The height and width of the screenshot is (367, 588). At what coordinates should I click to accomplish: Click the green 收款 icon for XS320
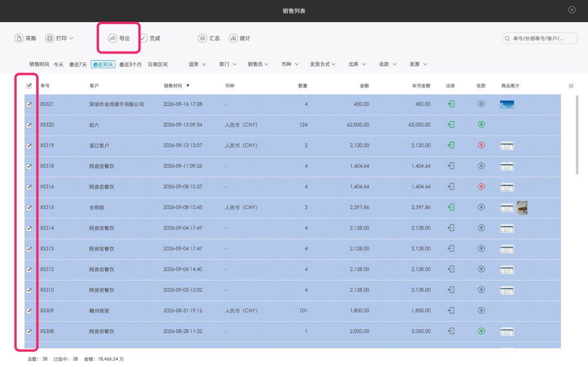[x=481, y=125]
